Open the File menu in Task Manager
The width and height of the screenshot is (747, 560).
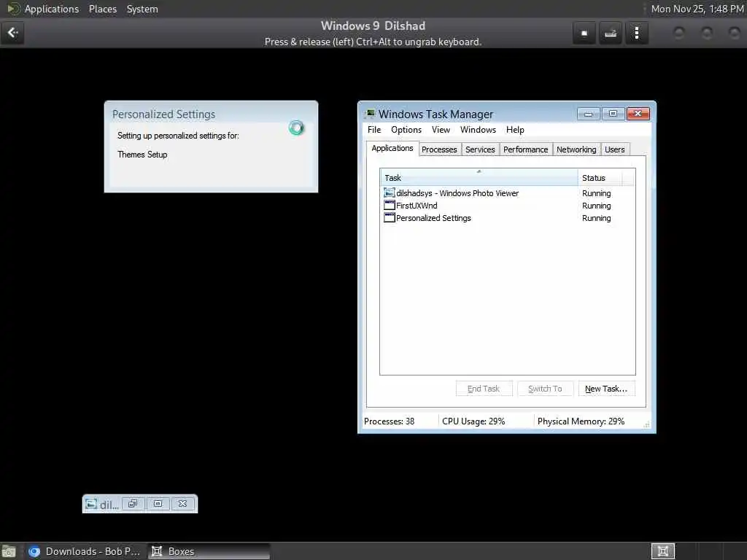374,130
